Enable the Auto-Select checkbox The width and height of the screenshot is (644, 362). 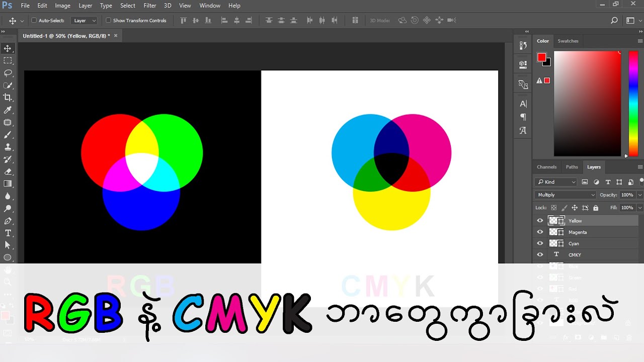click(34, 21)
